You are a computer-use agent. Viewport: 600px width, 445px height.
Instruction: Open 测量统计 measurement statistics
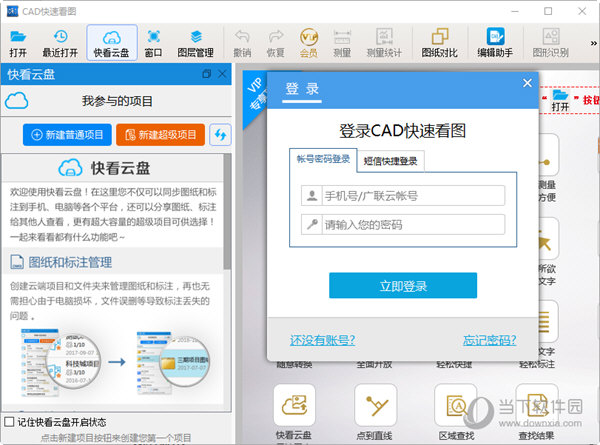pos(384,43)
